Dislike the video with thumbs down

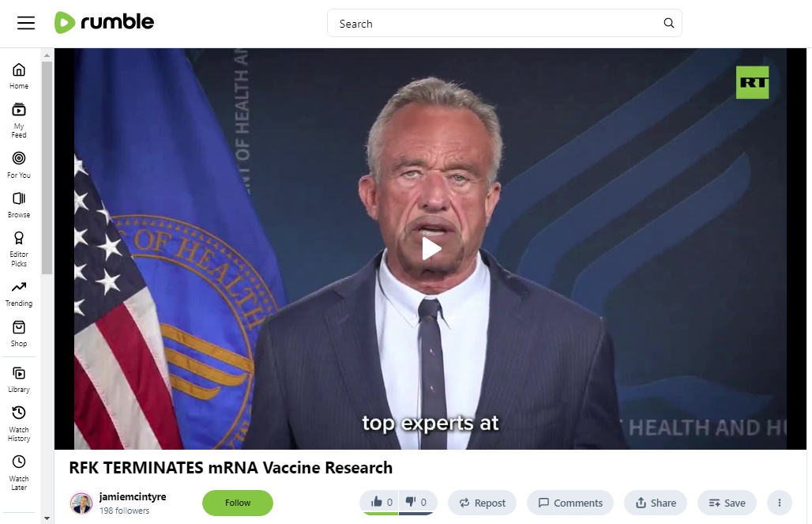coord(417,503)
